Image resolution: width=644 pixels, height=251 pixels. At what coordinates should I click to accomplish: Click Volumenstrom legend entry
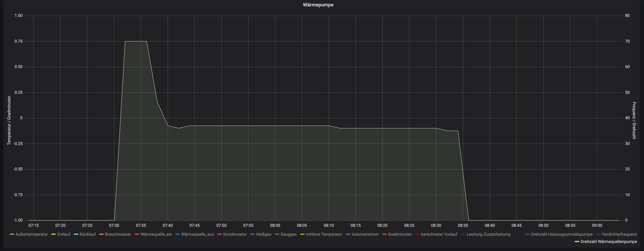[x=365, y=234]
